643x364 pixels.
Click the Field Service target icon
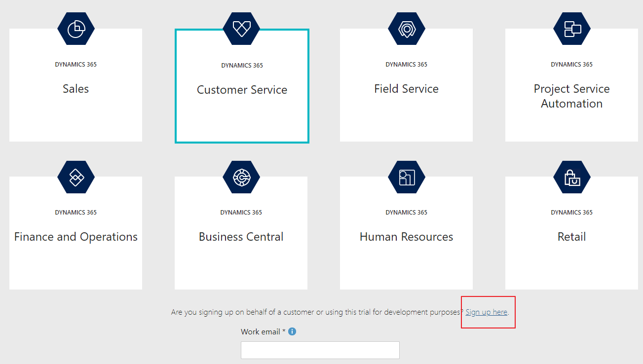click(x=406, y=29)
